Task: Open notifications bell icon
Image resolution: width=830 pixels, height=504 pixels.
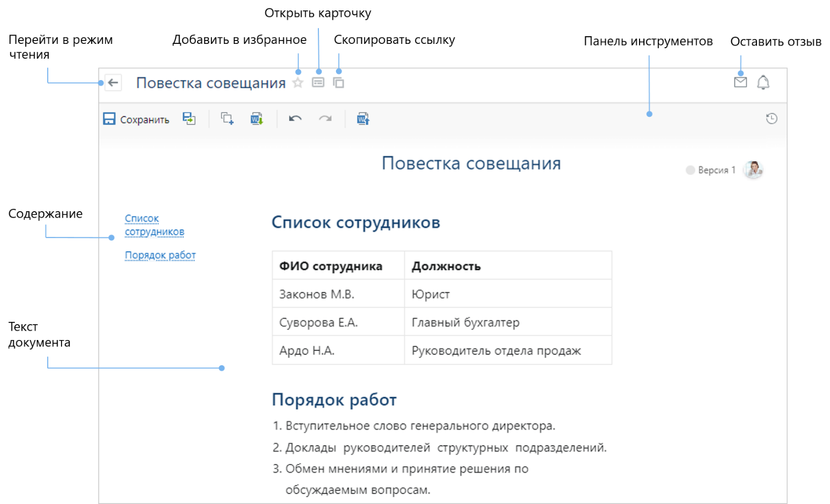Action: click(763, 82)
